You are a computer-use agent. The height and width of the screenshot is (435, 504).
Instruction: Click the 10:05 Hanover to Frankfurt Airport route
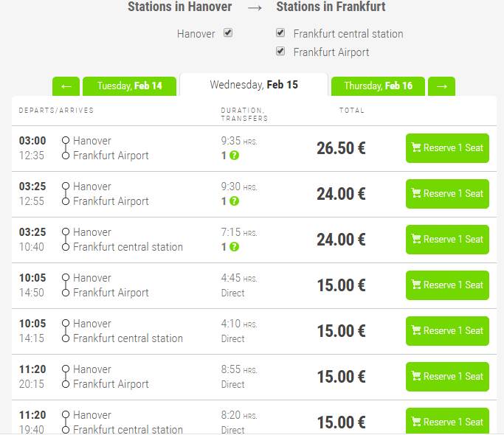coord(111,285)
